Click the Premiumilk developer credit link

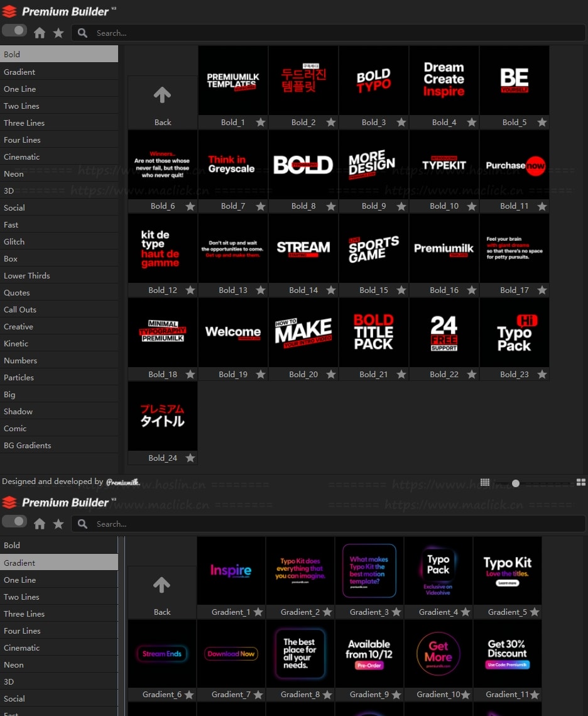coord(122,482)
